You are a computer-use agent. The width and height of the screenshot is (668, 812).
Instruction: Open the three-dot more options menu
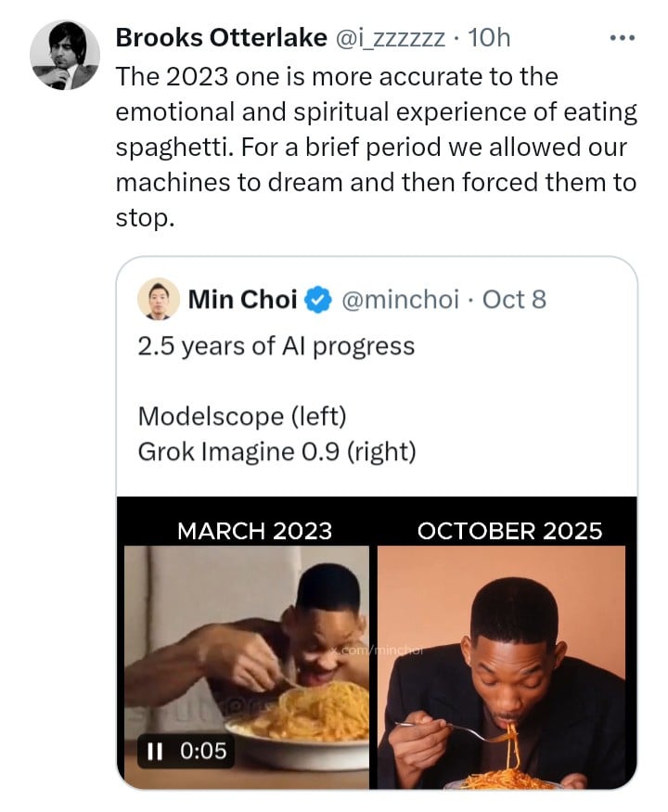(x=622, y=38)
